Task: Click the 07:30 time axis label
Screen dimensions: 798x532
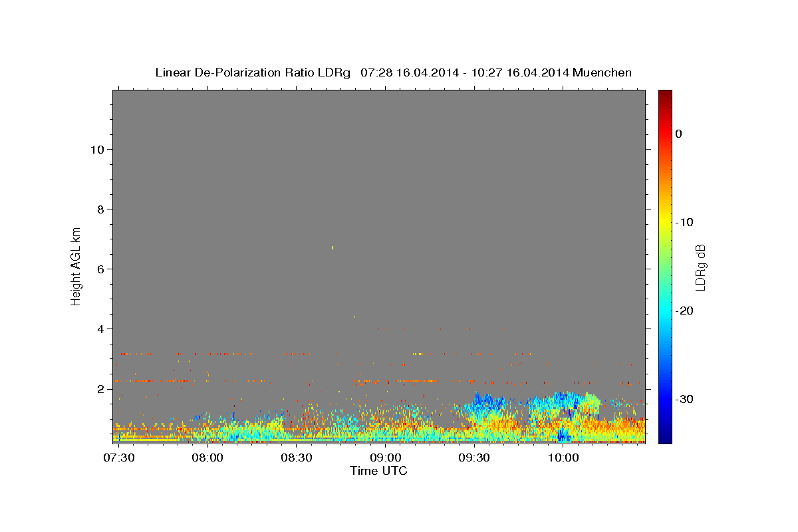Action: (119, 459)
